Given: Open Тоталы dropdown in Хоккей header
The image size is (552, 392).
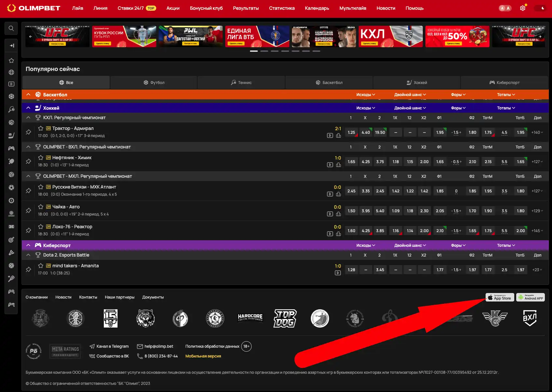Looking at the screenshot, I should (506, 108).
